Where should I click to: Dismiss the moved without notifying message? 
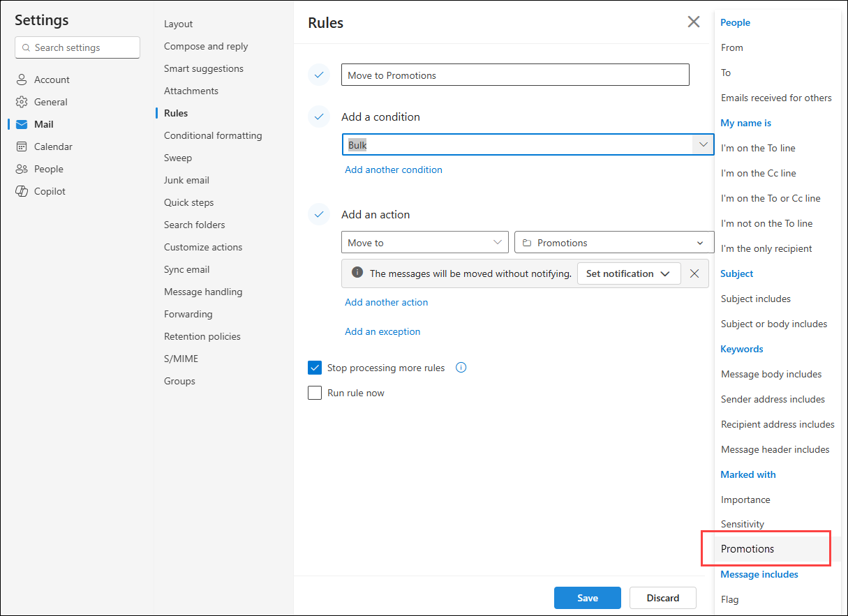694,273
